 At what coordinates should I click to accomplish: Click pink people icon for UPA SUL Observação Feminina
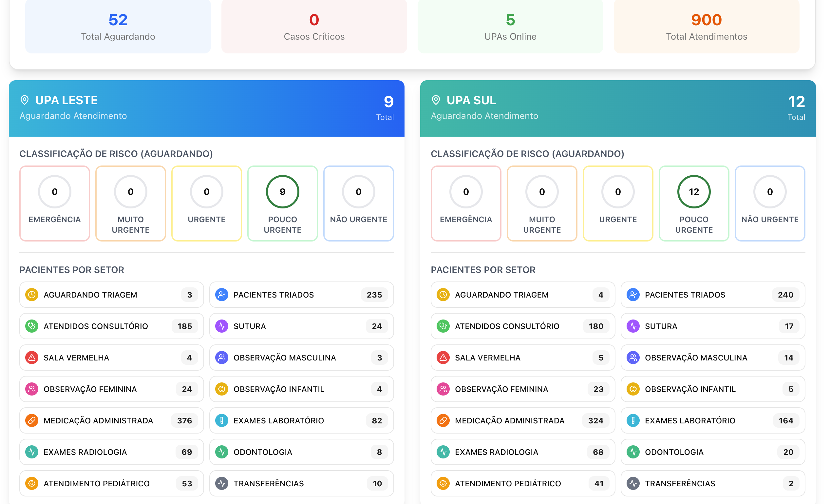(x=443, y=389)
